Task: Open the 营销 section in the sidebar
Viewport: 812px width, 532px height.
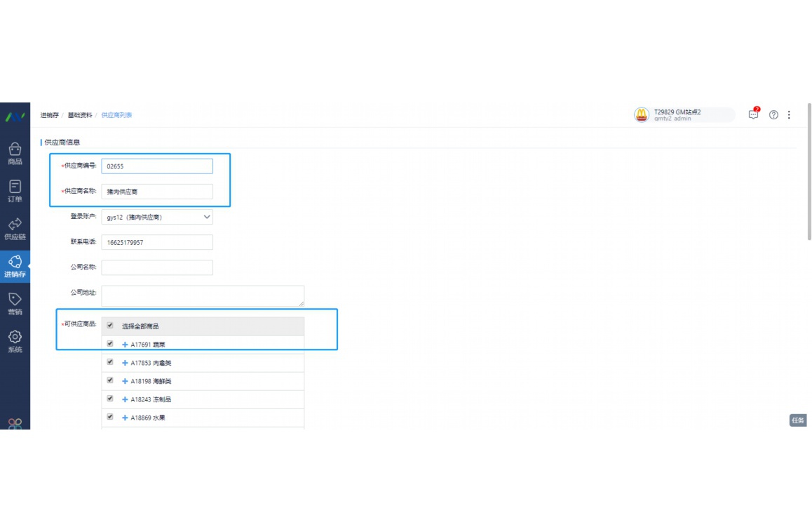Action: pos(15,304)
